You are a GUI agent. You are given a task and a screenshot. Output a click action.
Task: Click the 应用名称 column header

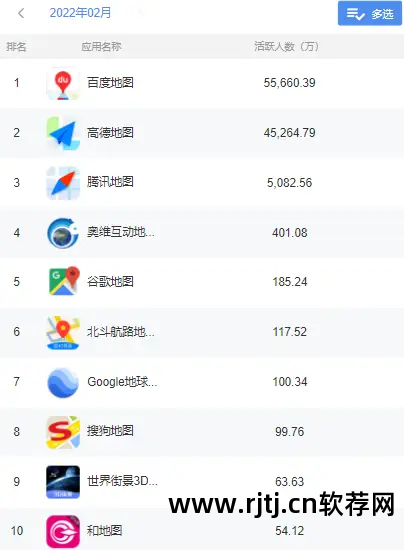pyautogui.click(x=101, y=46)
